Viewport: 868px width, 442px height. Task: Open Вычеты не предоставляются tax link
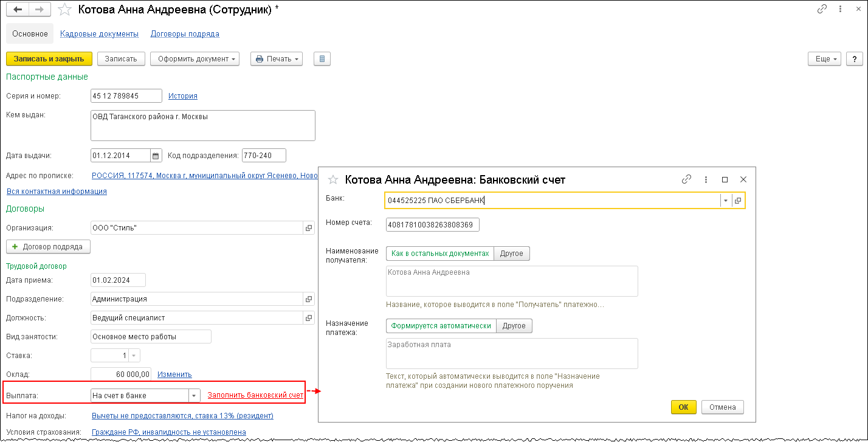pyautogui.click(x=182, y=416)
